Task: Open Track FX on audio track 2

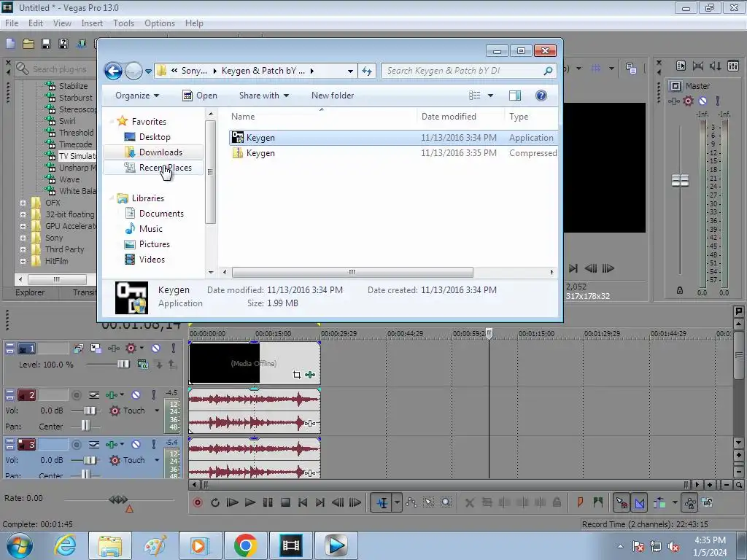Action: coord(112,394)
